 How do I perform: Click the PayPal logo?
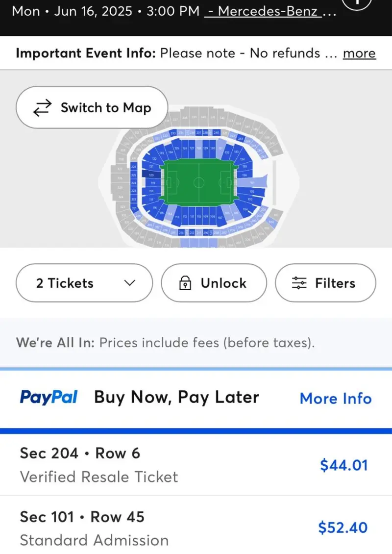pos(49,397)
